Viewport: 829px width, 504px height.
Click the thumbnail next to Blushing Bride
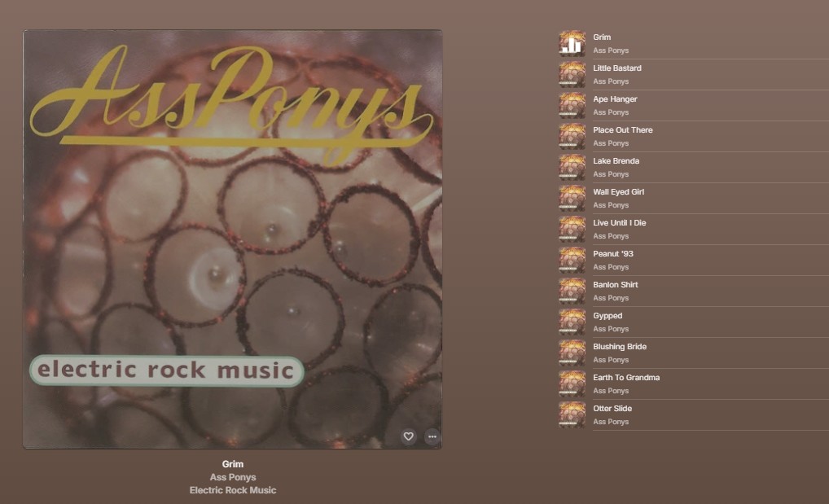tap(572, 353)
